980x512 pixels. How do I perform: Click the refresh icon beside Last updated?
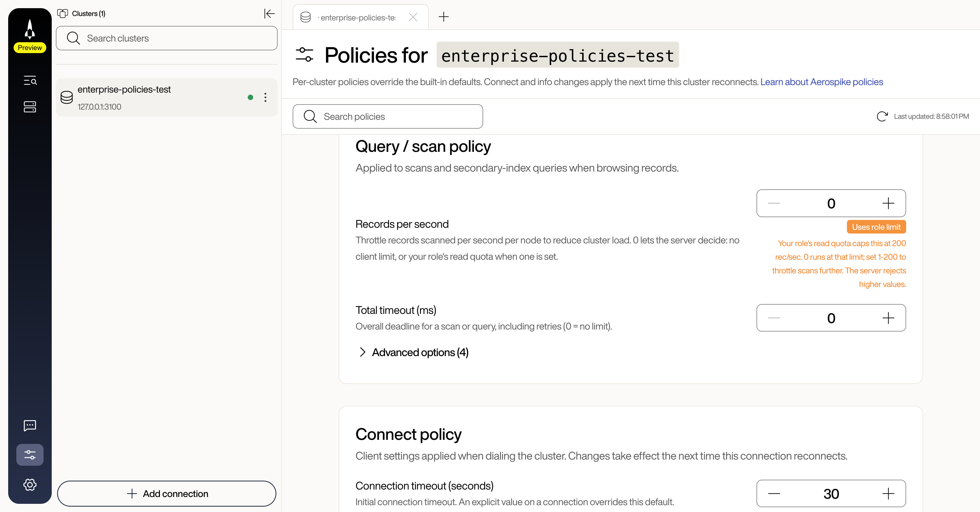click(x=882, y=116)
